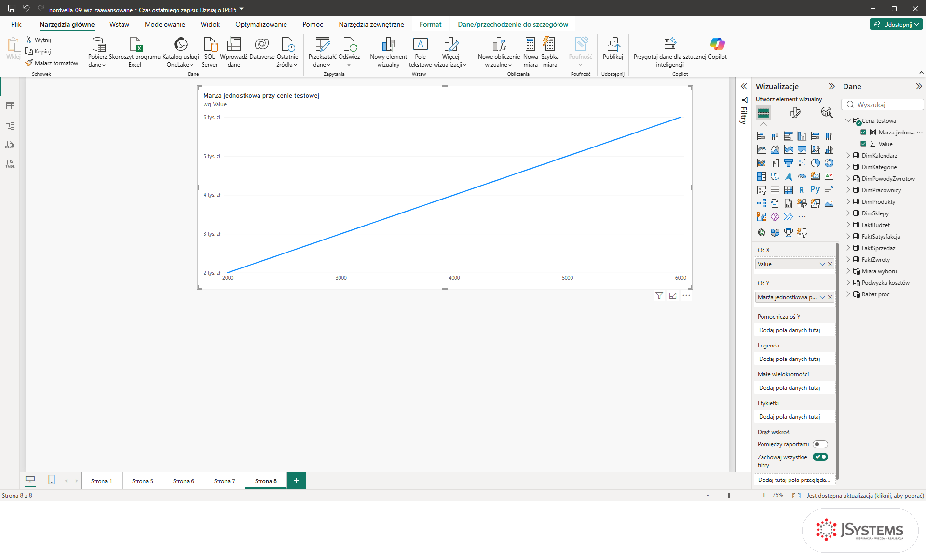This screenshot has width=926, height=560.
Task: Click in the Wyszukaj data search field
Action: (x=883, y=105)
